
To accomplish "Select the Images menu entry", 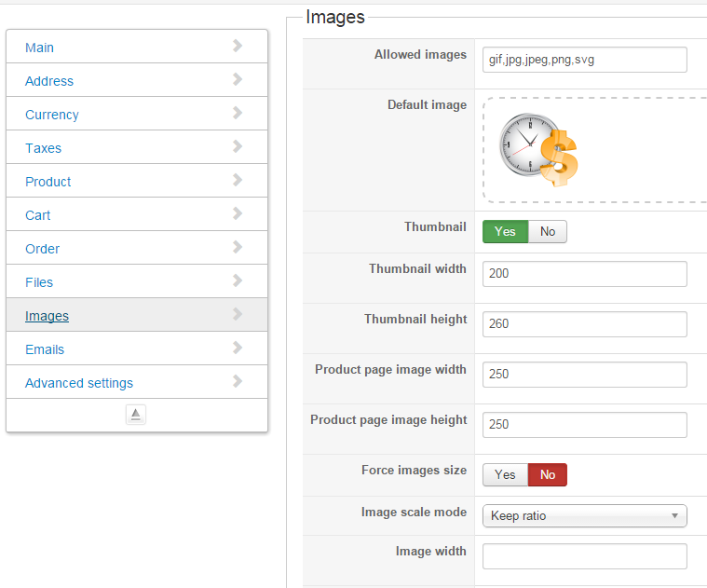I will coord(48,316).
